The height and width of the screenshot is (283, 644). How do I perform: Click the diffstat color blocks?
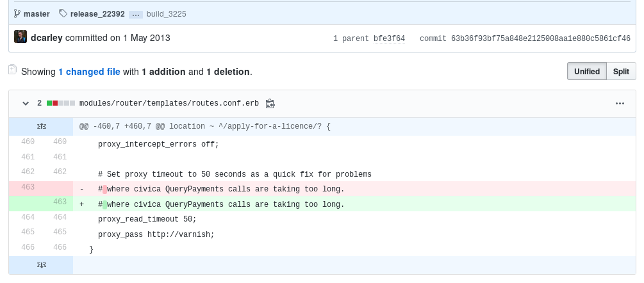(61, 103)
